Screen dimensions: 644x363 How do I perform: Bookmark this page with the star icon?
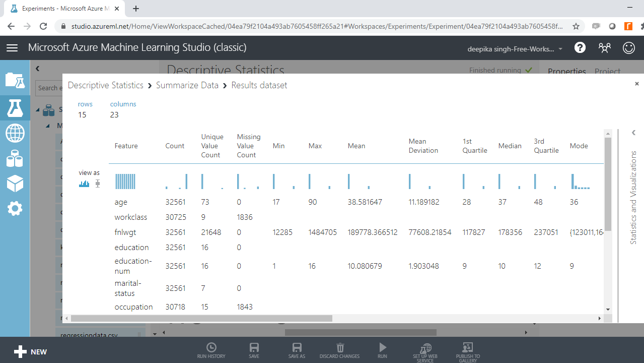click(x=576, y=26)
